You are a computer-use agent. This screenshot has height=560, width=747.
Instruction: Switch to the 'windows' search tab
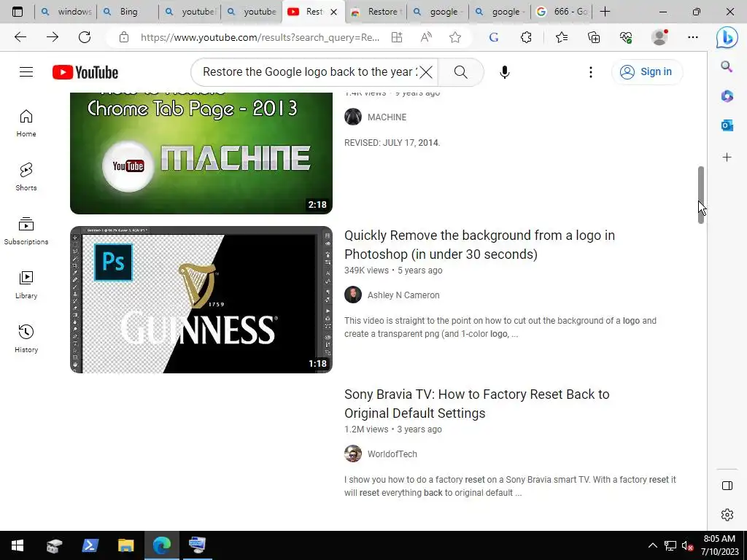coord(66,12)
